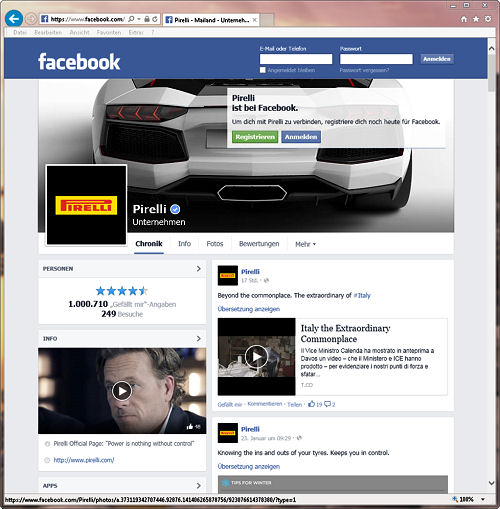Tick the Angemeldet bleiben checkbox
The height and width of the screenshot is (509, 500).
(x=263, y=70)
